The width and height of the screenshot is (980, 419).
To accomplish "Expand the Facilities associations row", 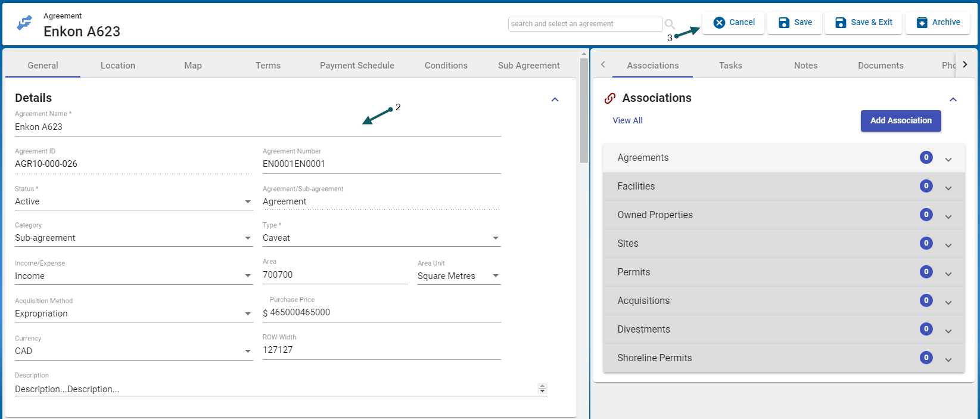I will [x=948, y=188].
